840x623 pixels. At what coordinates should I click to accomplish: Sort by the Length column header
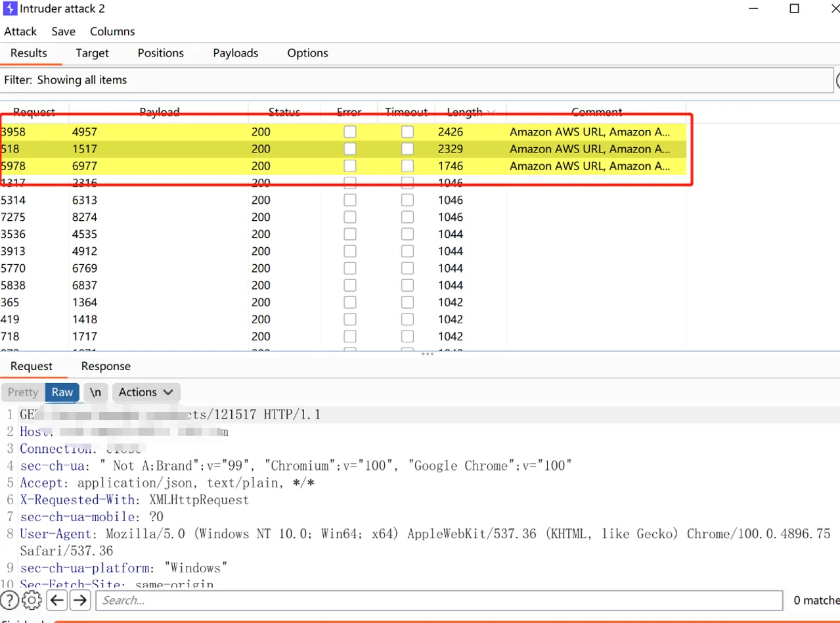pyautogui.click(x=464, y=112)
